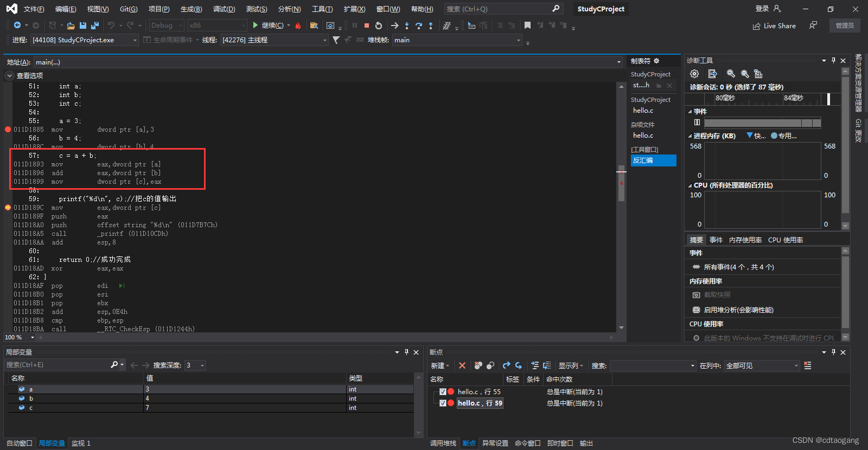
Task: Click the Step Into arrow icon
Action: [407, 25]
